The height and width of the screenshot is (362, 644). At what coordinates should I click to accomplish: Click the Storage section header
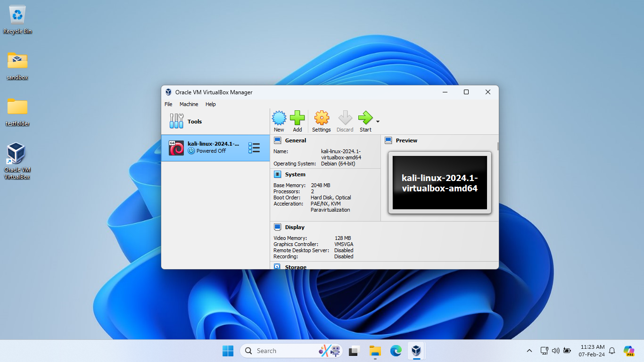[296, 267]
